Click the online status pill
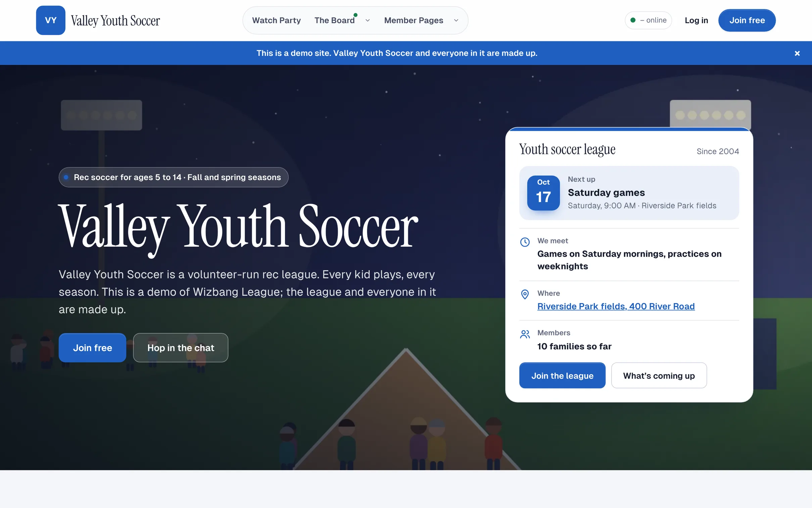812x508 pixels. coord(648,20)
